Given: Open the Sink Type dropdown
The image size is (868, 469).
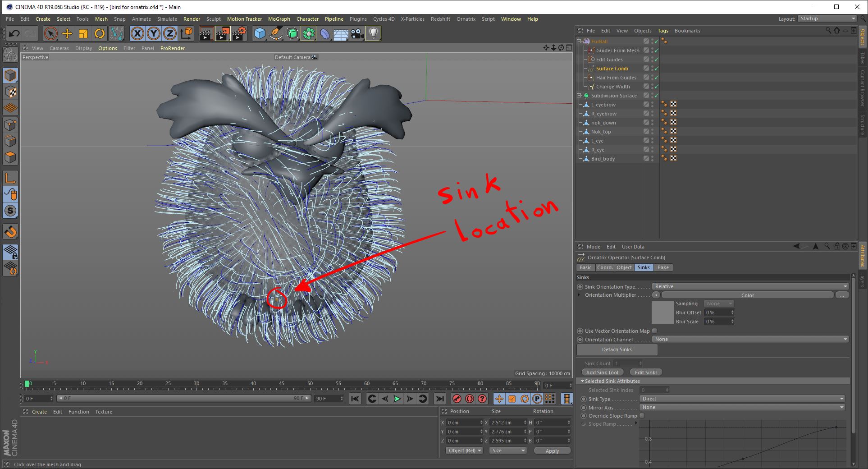Looking at the screenshot, I should (x=742, y=399).
